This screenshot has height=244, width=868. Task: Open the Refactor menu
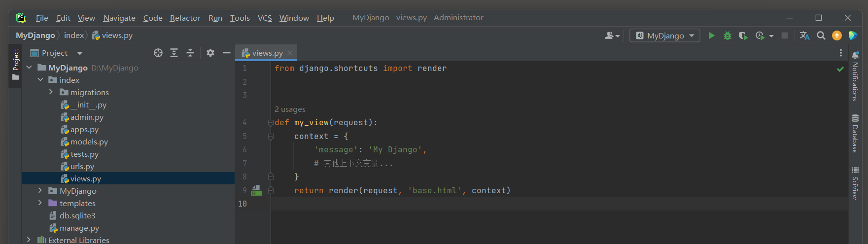tap(185, 18)
